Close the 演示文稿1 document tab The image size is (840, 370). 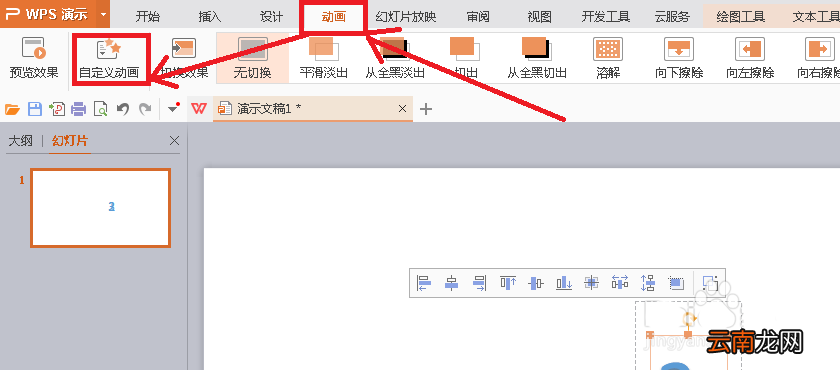pyautogui.click(x=403, y=109)
